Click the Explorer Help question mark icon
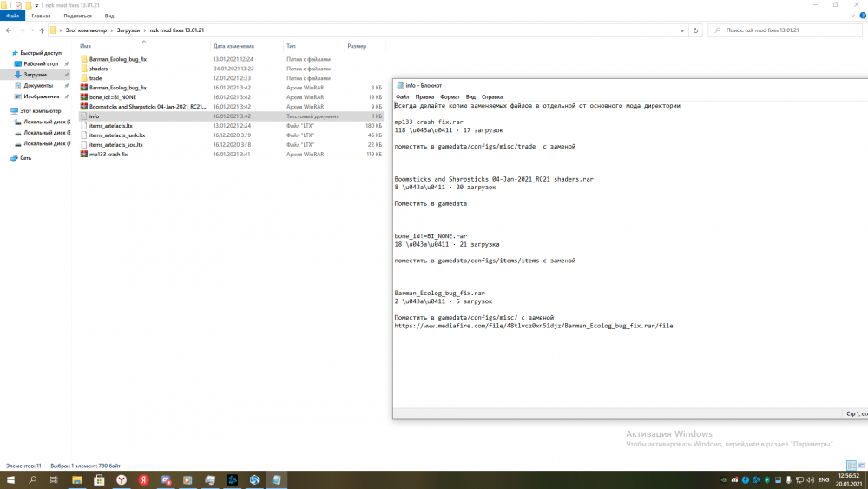Viewport: 868px width, 489px height. point(861,16)
